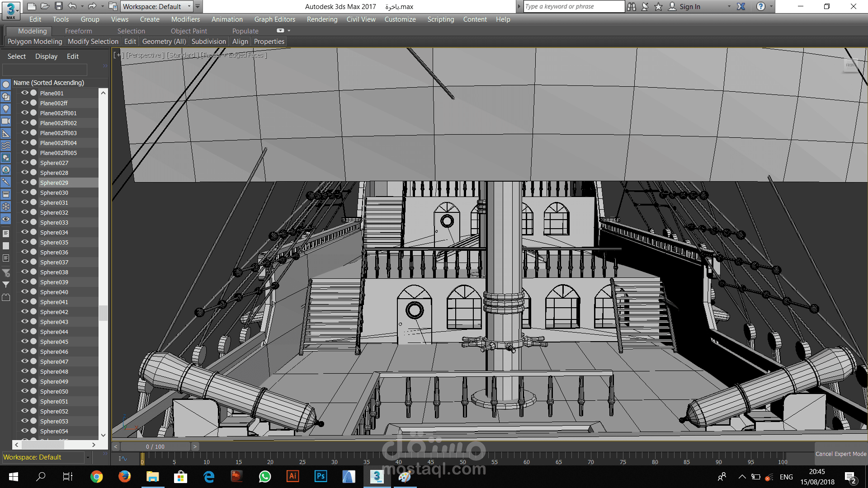868x488 pixels.
Task: Open the Workspace: Default dropdown at top
Action: coord(156,6)
